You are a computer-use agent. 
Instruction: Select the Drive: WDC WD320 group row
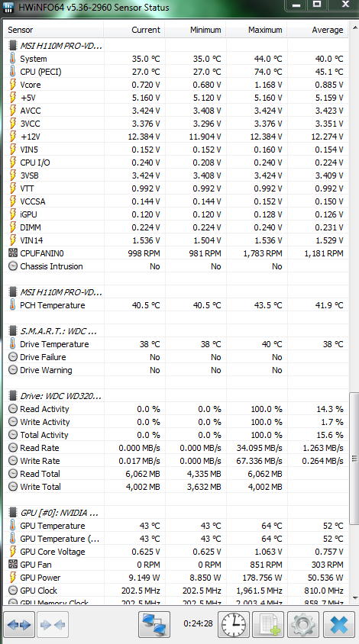click(x=176, y=396)
